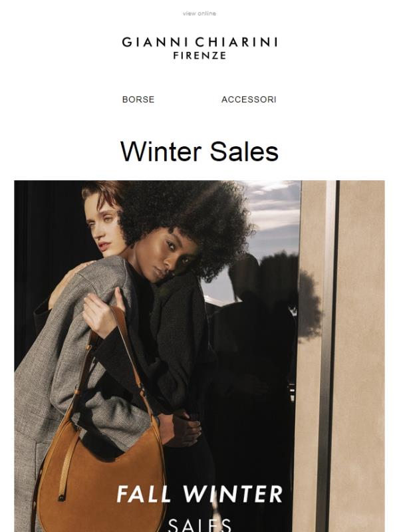Screen dimensions: 399x532
Task: Click the 'SALES' text on the image
Action: tap(199, 525)
